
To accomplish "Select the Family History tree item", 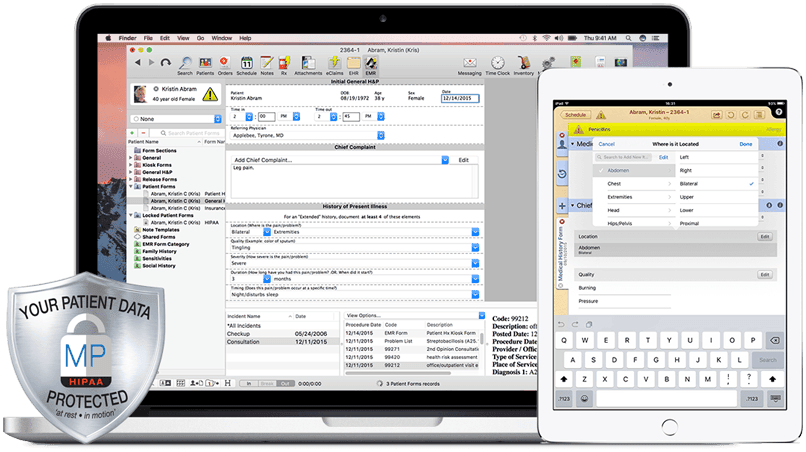I will click(x=159, y=251).
